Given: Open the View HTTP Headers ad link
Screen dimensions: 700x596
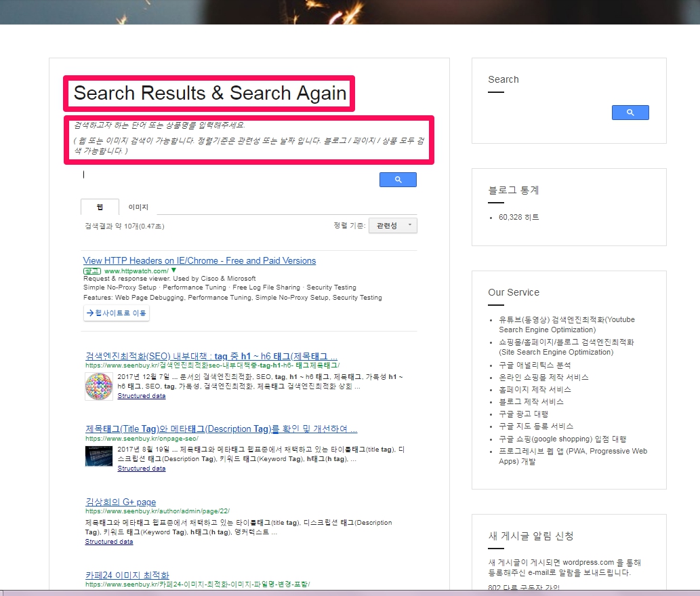Looking at the screenshot, I should click(x=199, y=260).
